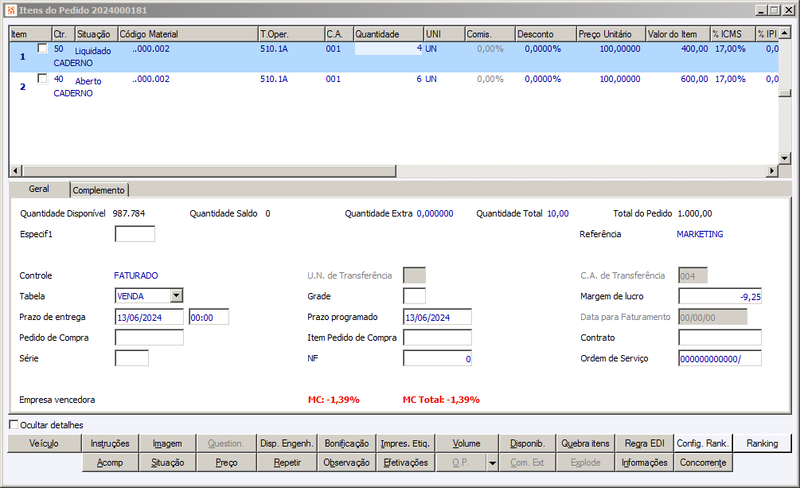Click the Quebra itens button
The image size is (800, 488).
coord(585,444)
